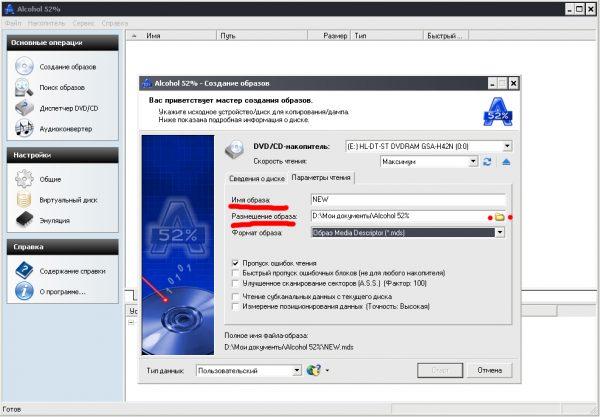This screenshot has width=600, height=417.
Task: Select the full image path D:\...\NEW.mds text
Action: pos(289,347)
